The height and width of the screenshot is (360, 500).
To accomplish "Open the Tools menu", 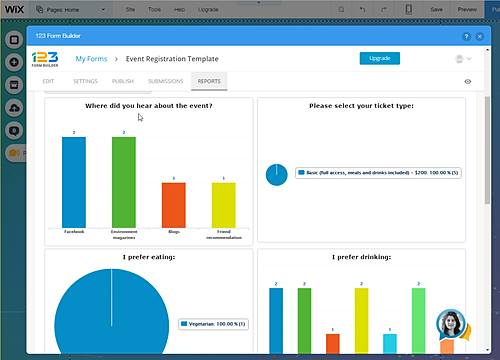I will coord(154,9).
